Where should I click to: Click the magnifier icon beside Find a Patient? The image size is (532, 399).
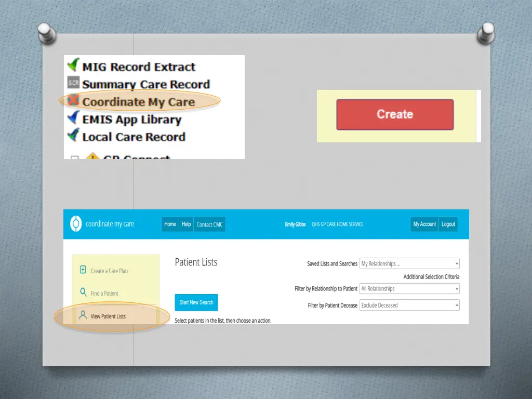[83, 292]
